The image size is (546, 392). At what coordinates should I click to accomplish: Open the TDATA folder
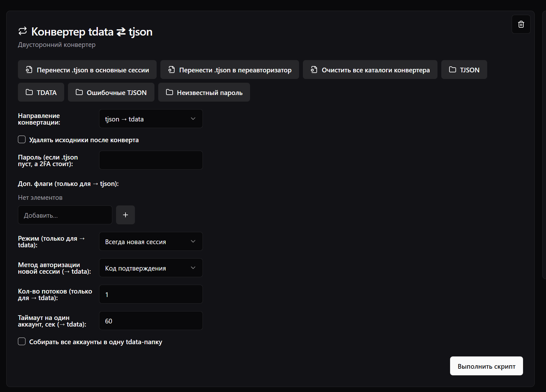(x=41, y=92)
